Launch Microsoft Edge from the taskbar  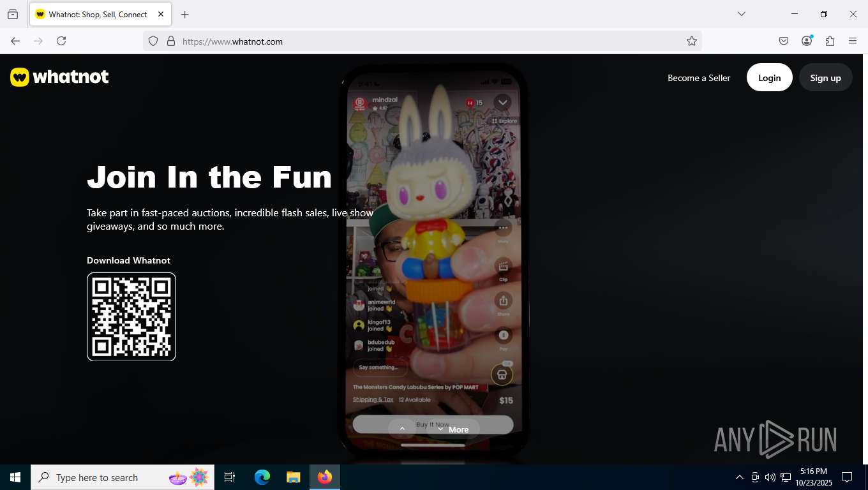point(262,477)
